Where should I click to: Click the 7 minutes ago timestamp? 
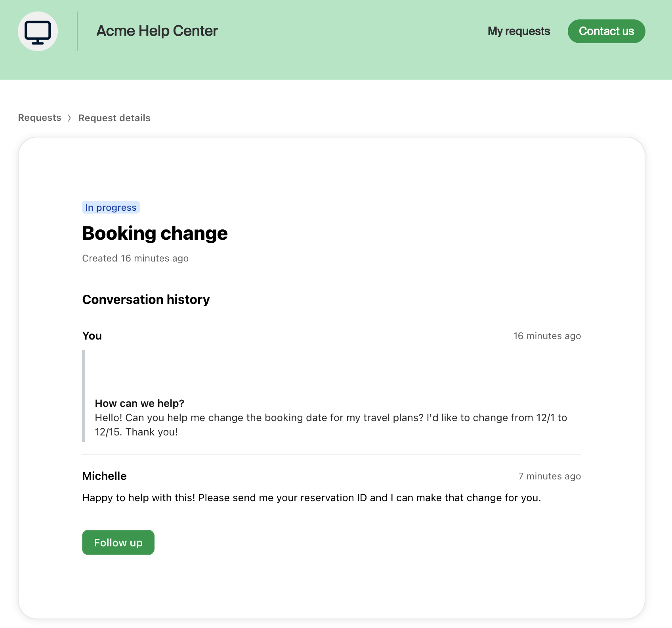pos(550,476)
